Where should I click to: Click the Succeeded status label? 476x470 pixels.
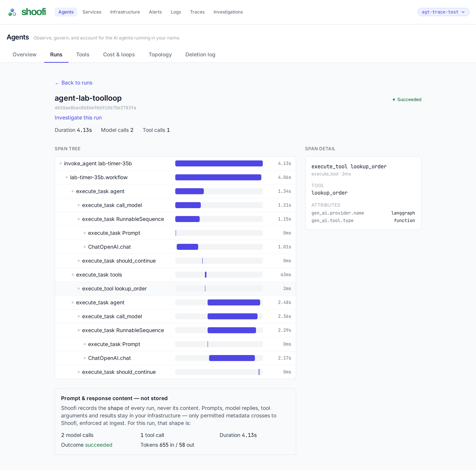coord(407,100)
